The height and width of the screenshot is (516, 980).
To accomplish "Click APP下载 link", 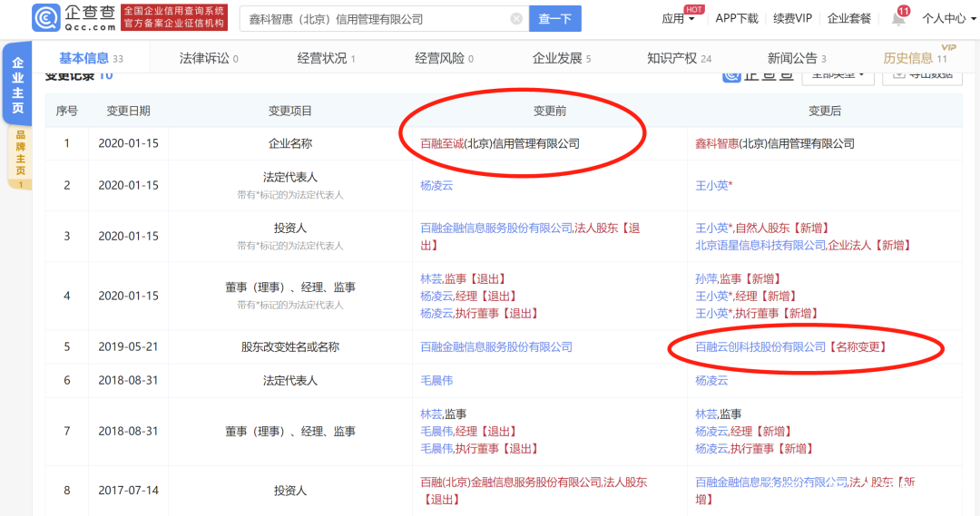I will pos(736,19).
